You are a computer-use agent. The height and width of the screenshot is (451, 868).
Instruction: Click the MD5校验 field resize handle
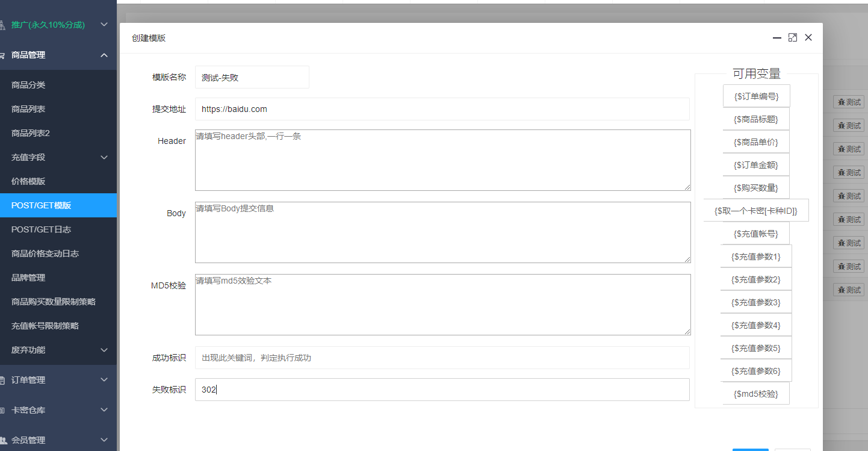687,332
